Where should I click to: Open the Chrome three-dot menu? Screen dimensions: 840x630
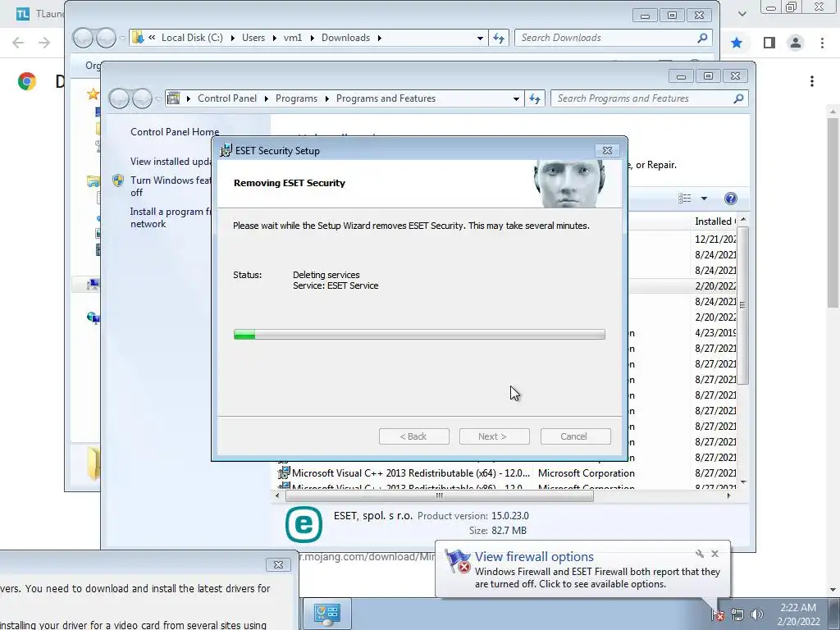point(822,43)
